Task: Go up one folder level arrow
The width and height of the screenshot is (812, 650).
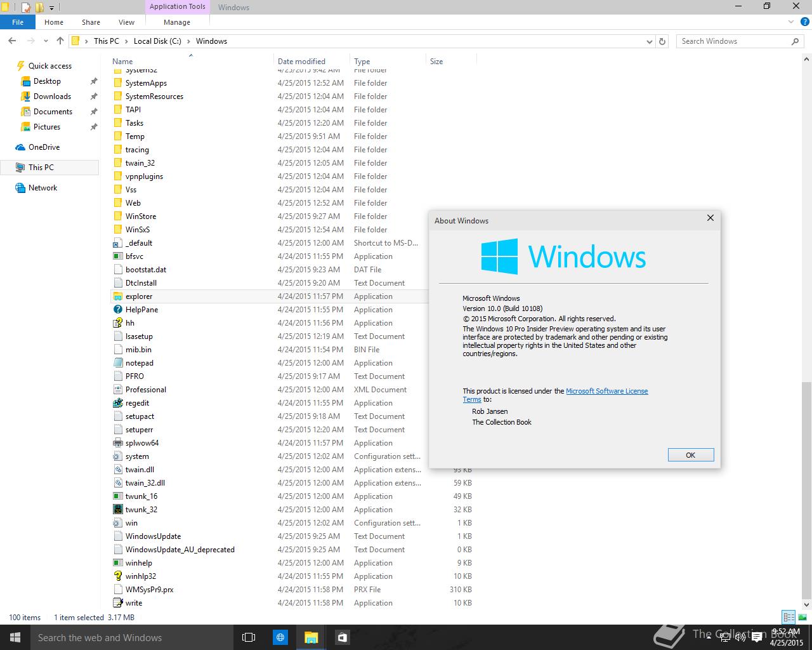Action: 60,41
